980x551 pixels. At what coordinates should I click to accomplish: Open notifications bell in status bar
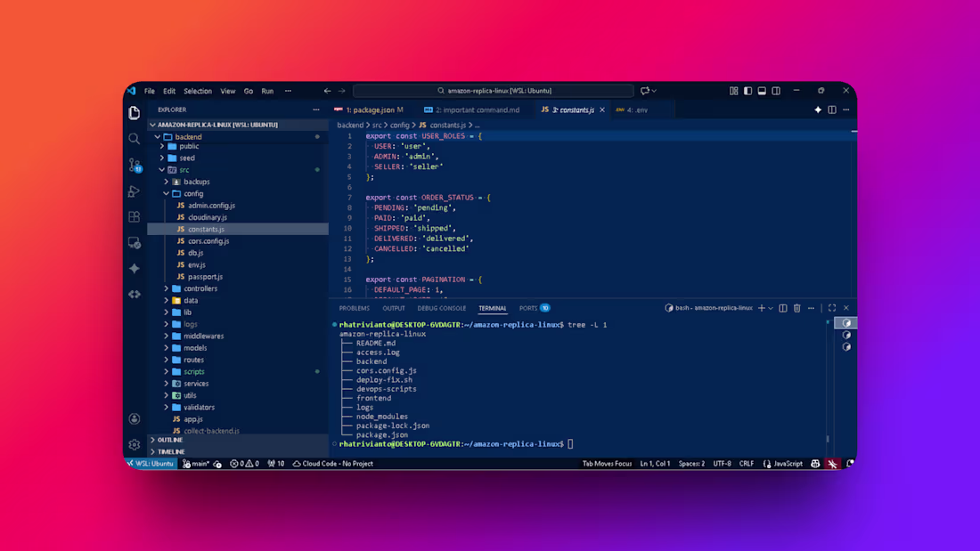849,464
